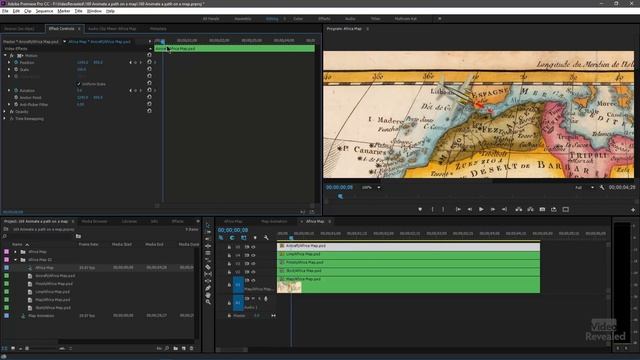This screenshot has width=640, height=360.
Task: Toggle the A1 audio track target
Action: 238,303
